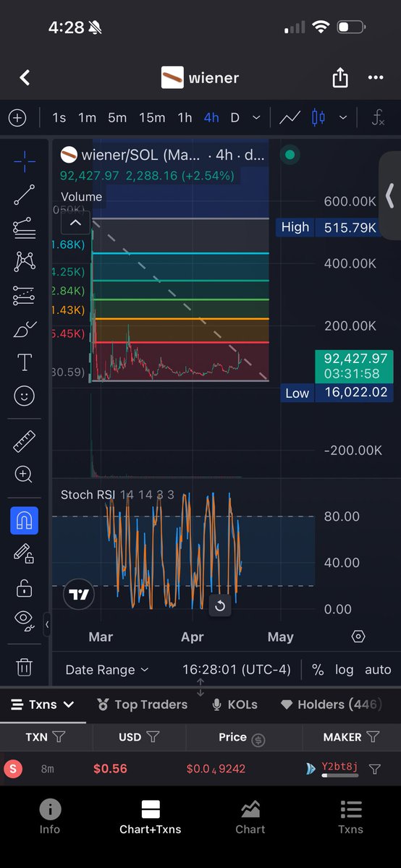401x868 pixels.
Task: Toggle log scale mode
Action: tap(345, 670)
